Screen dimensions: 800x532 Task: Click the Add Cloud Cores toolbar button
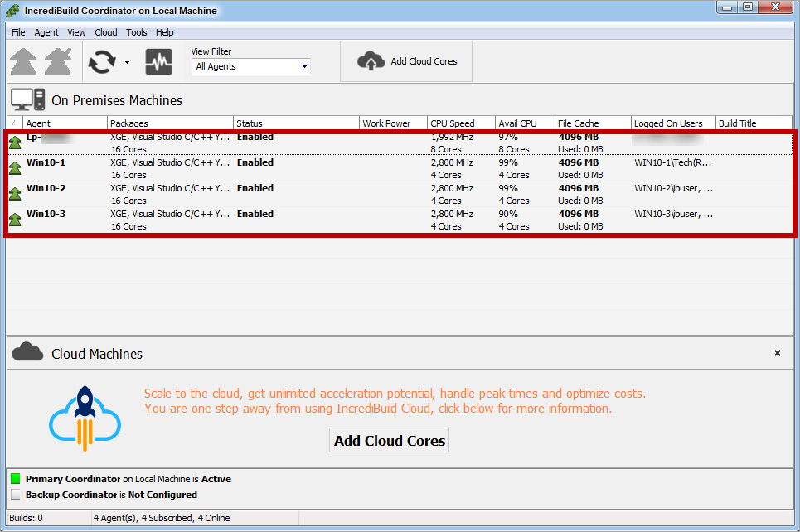[x=406, y=61]
